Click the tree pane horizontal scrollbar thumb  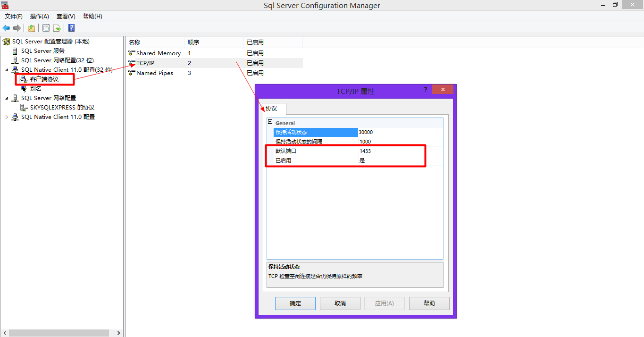click(59, 333)
